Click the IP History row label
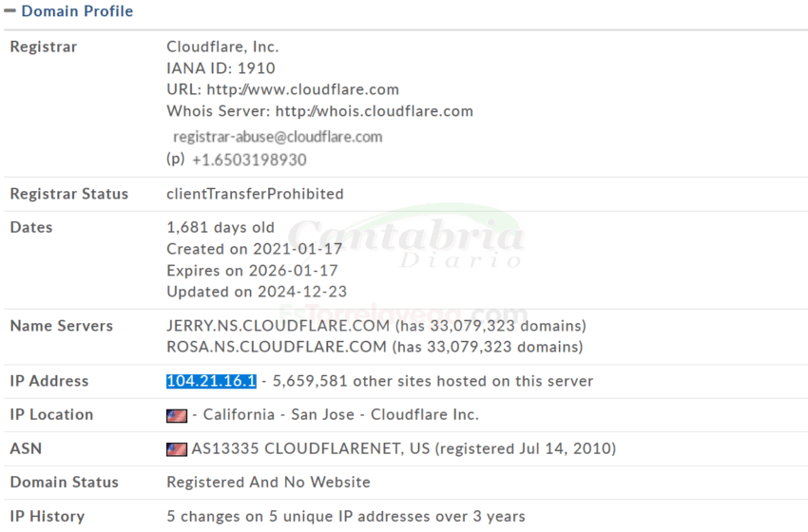This screenshot has height=532, width=808. (48, 517)
